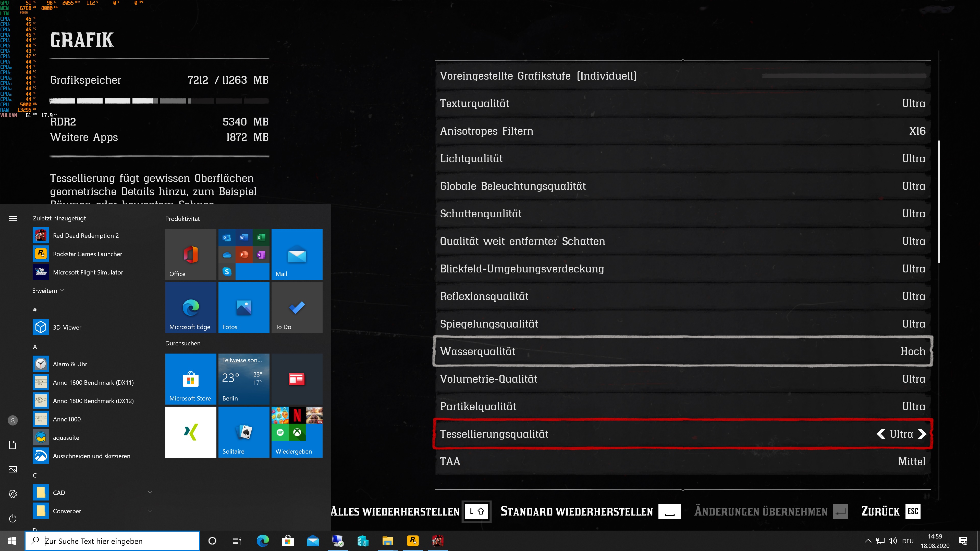Expand the CAD folder
The height and width of the screenshot is (551, 980).
coord(150,492)
